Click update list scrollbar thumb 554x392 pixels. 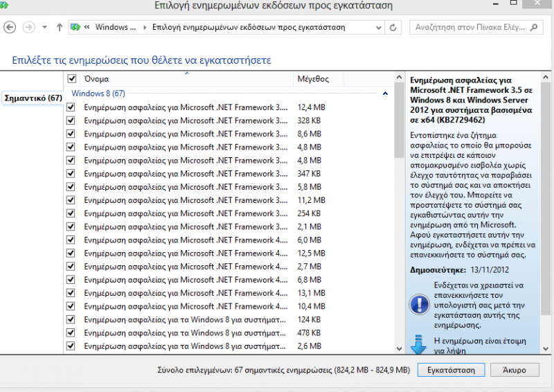[400, 121]
